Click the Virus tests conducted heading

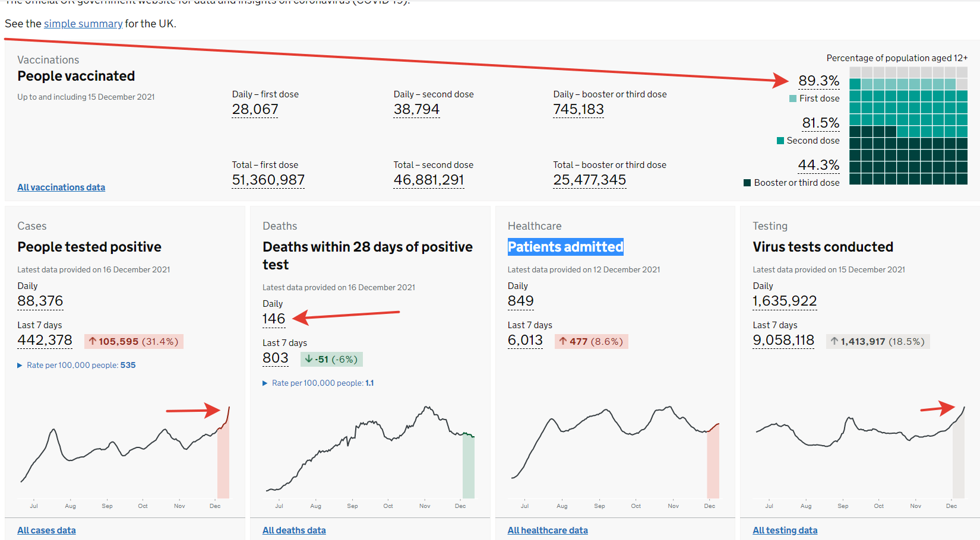point(823,247)
